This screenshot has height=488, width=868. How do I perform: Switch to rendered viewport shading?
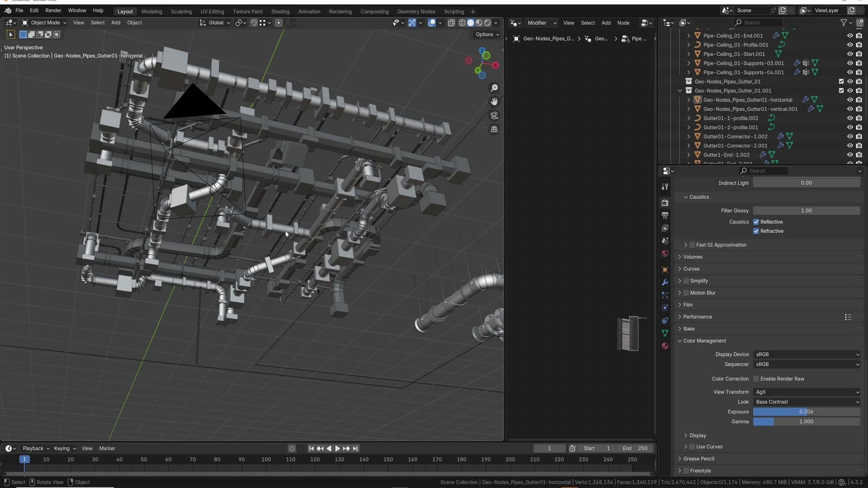[487, 23]
